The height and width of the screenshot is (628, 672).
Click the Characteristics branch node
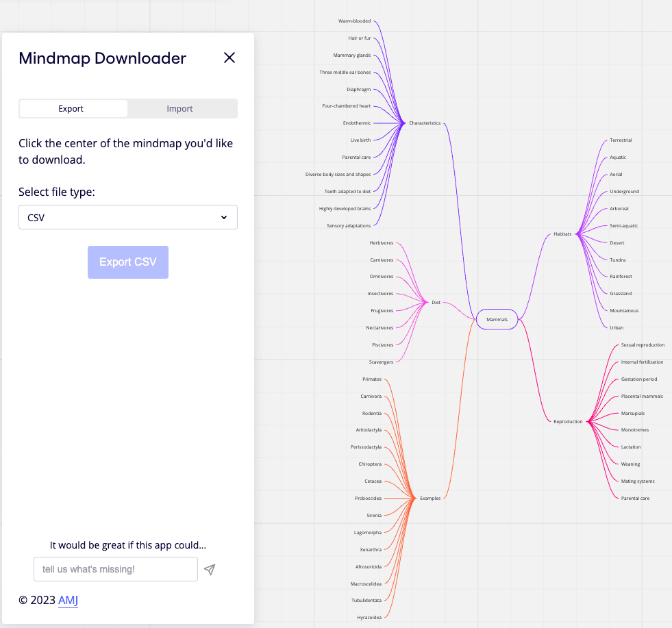pyautogui.click(x=425, y=123)
